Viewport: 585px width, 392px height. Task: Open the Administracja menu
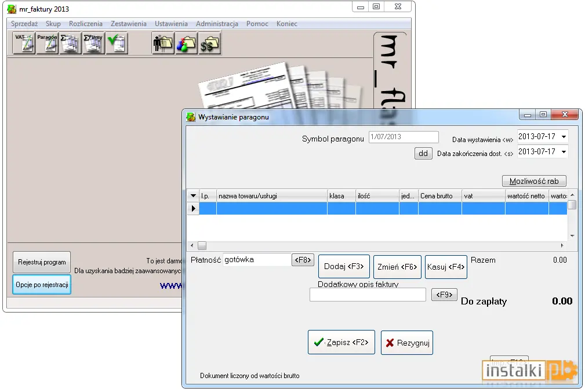(217, 24)
